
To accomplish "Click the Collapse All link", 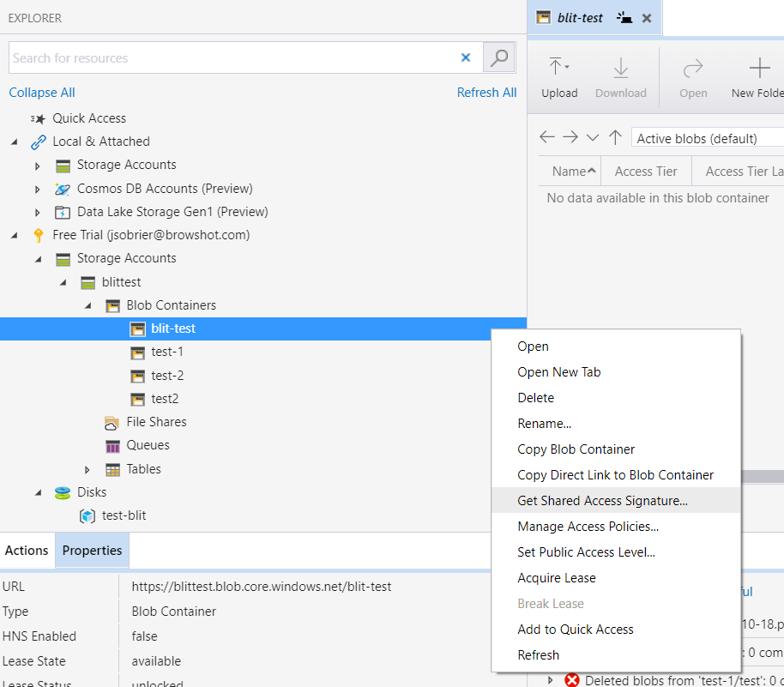I will coord(42,93).
